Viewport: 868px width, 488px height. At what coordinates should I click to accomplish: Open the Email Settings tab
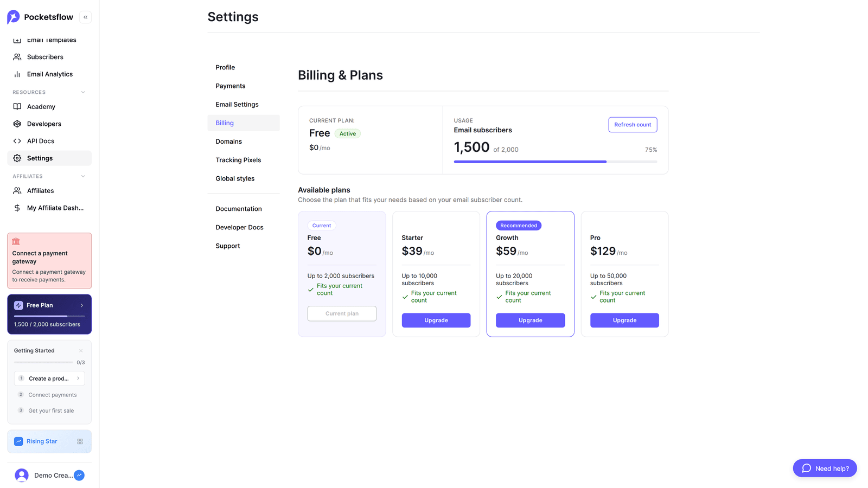(244, 104)
